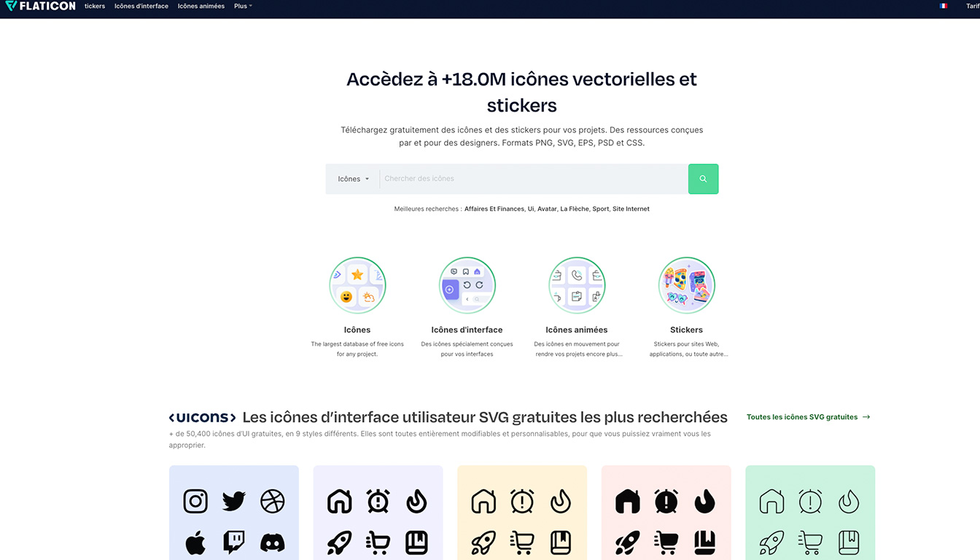Select the shopping cart icon in the yellow card
The image size is (980, 560).
[x=522, y=542]
